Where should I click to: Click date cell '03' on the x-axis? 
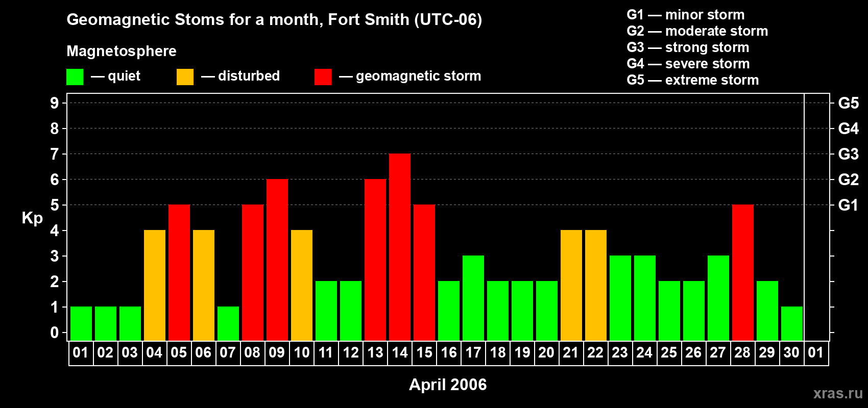tap(130, 353)
